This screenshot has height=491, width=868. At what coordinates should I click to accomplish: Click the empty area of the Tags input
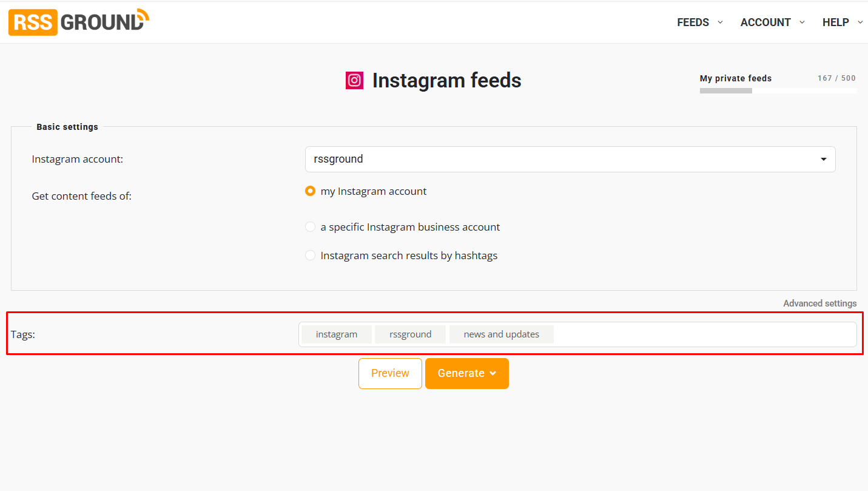704,334
